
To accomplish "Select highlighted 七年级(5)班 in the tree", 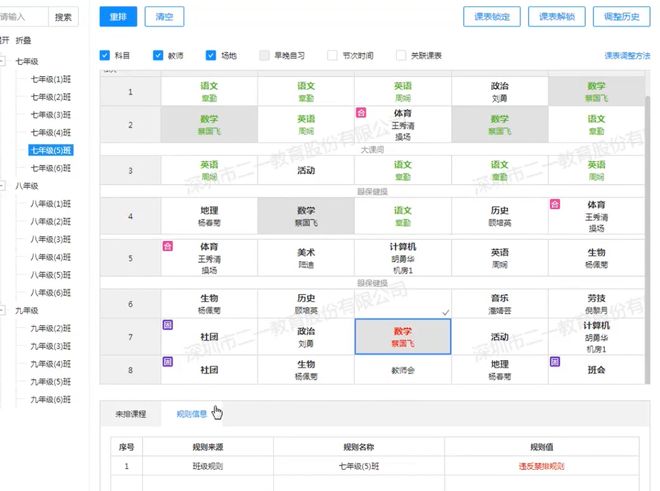I will point(51,150).
